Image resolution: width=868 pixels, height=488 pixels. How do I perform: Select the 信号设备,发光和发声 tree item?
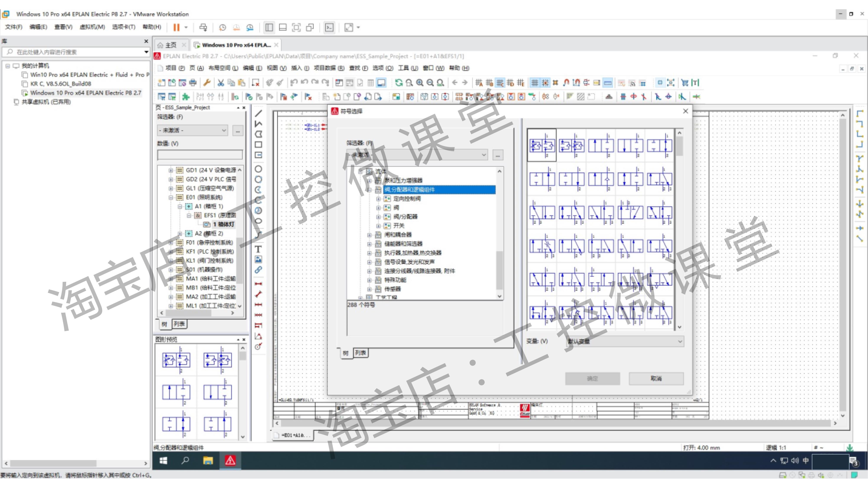[x=409, y=262]
